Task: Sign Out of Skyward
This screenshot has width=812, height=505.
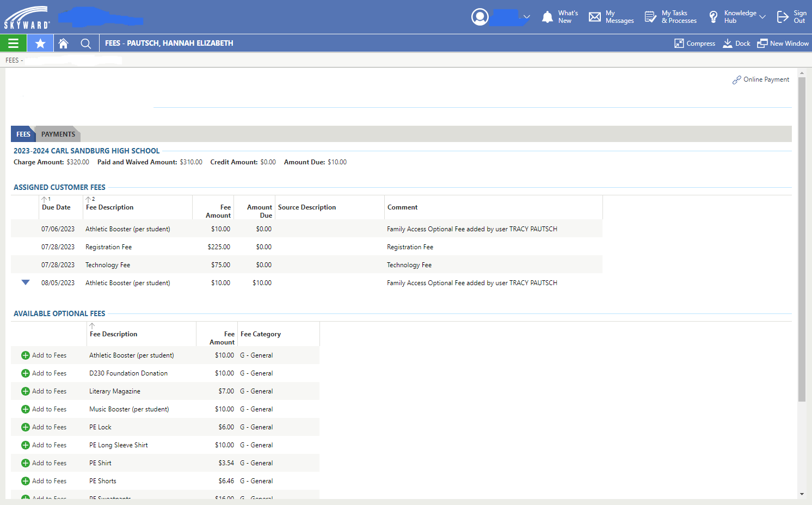Action: point(792,17)
